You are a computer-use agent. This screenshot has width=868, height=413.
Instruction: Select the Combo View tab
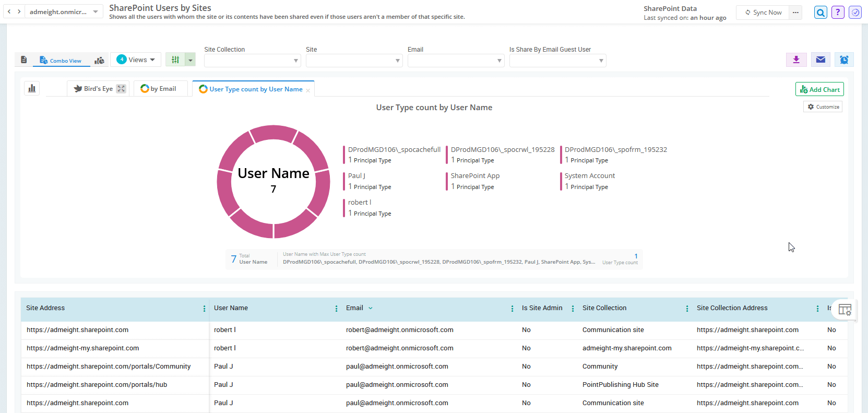[x=61, y=61]
